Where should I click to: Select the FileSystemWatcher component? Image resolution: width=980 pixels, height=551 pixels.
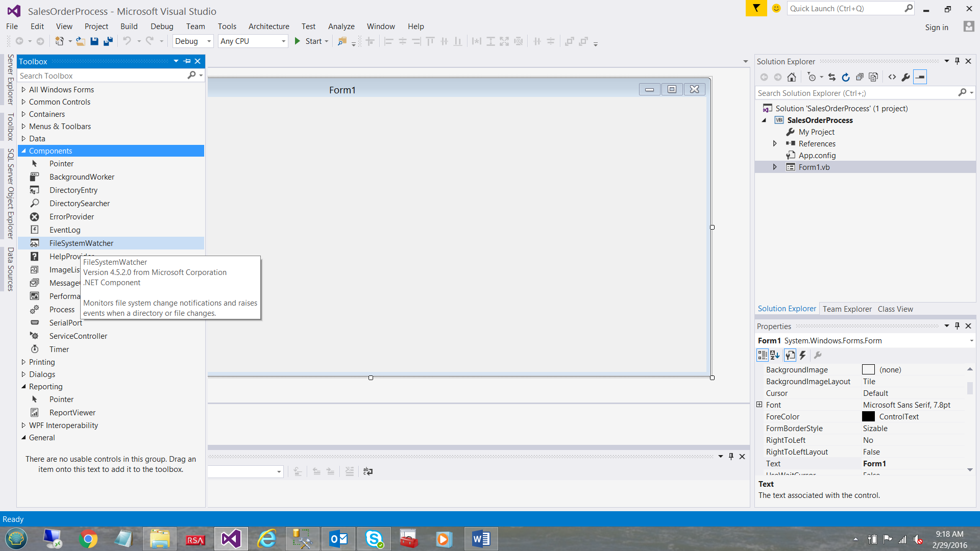pyautogui.click(x=81, y=243)
